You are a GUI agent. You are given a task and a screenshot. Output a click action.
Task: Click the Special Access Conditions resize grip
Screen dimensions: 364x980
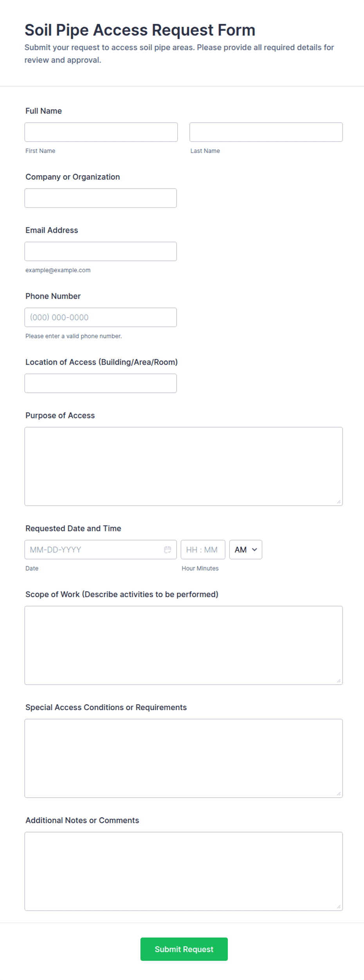point(339,793)
